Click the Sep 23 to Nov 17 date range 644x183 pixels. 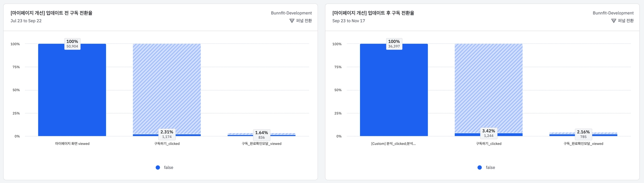point(349,21)
